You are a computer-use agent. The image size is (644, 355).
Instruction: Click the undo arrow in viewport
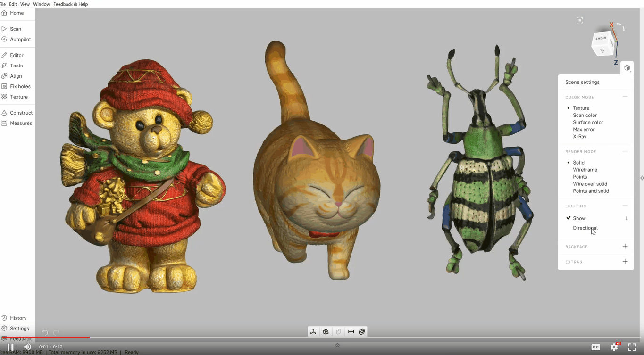tap(44, 332)
